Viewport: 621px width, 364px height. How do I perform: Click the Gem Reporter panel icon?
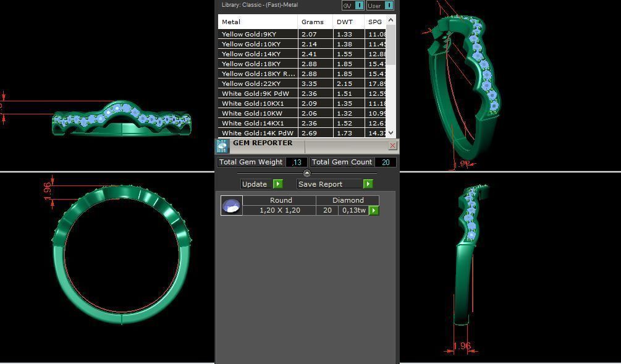222,146
